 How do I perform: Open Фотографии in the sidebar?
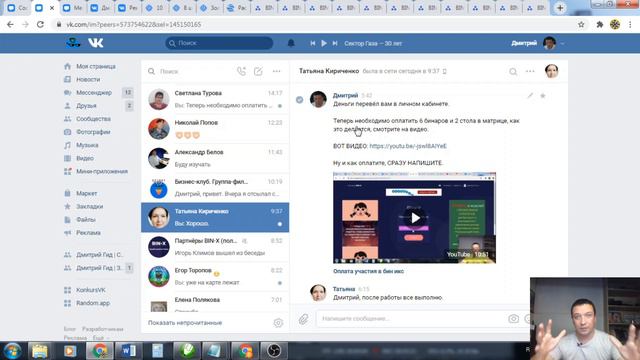93,132
